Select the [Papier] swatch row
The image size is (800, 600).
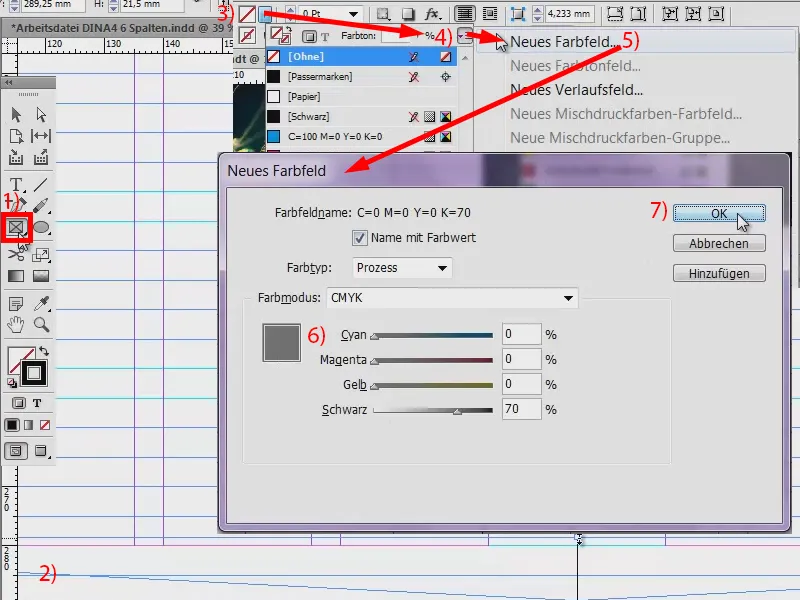pos(361,97)
